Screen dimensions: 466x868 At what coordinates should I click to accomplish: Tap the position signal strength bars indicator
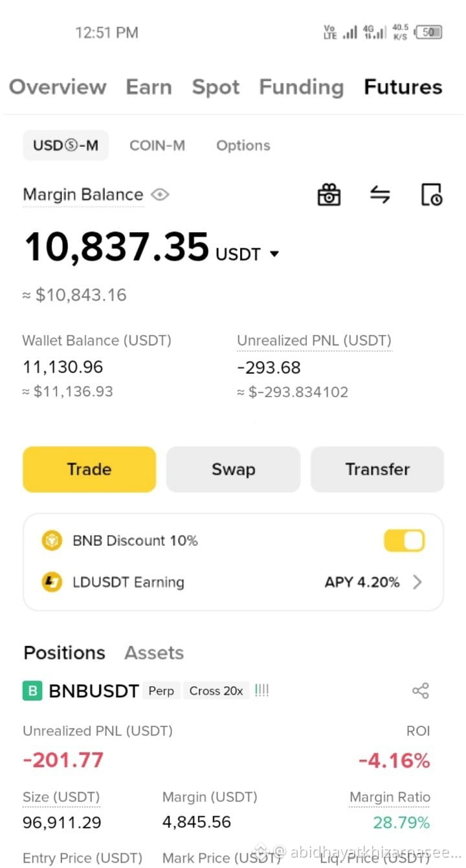[x=261, y=691]
